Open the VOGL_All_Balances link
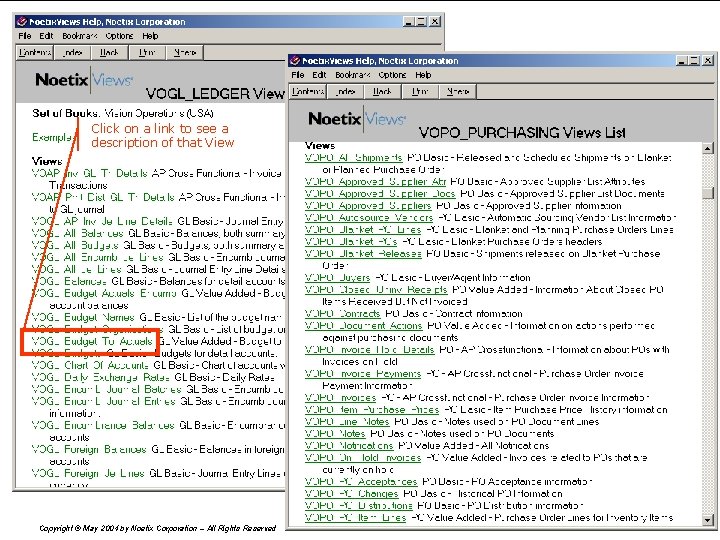The width and height of the screenshot is (720, 540). click(78, 233)
